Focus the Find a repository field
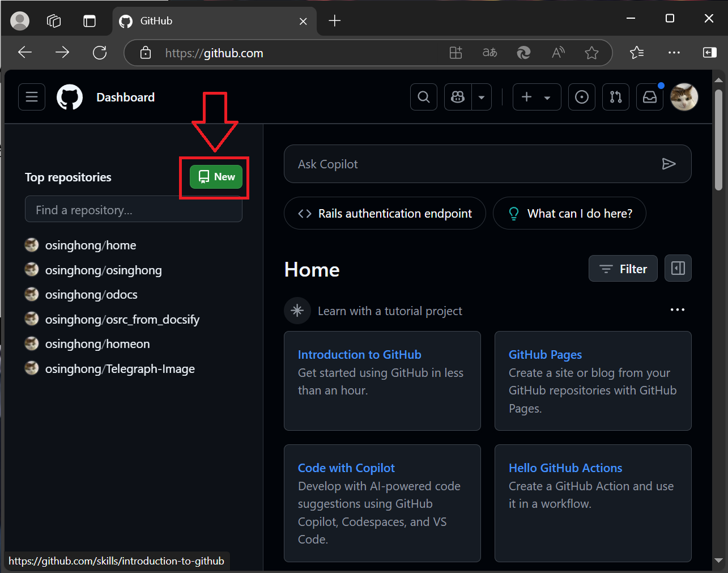The image size is (728, 573). click(x=133, y=210)
